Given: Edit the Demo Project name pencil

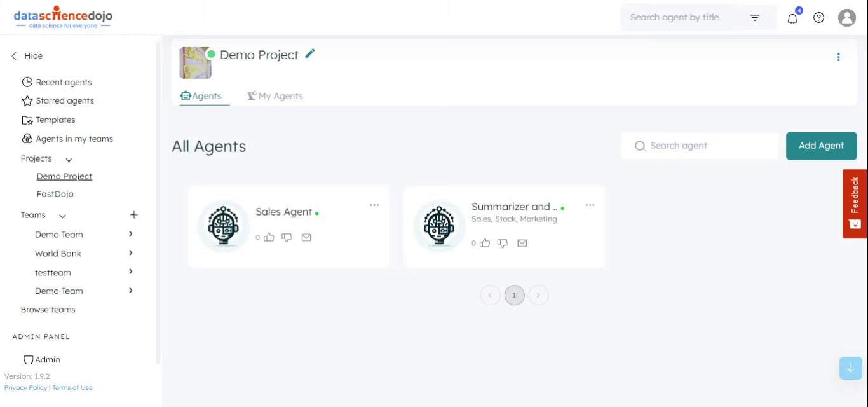Looking at the screenshot, I should 310,54.
